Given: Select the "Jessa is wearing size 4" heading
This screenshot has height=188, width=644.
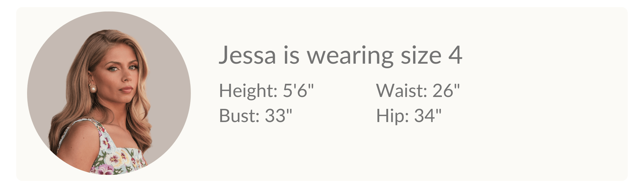Looking at the screenshot, I should pyautogui.click(x=340, y=55).
